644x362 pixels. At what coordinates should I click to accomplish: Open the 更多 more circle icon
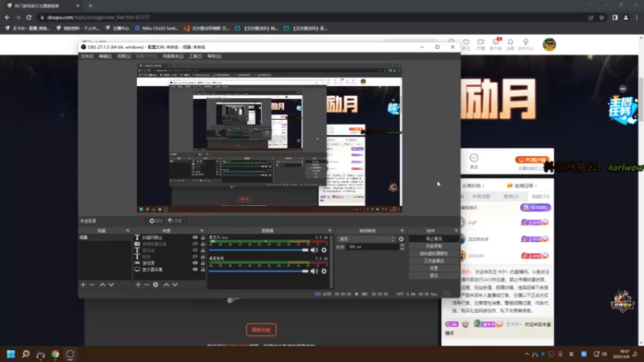pyautogui.click(x=474, y=158)
